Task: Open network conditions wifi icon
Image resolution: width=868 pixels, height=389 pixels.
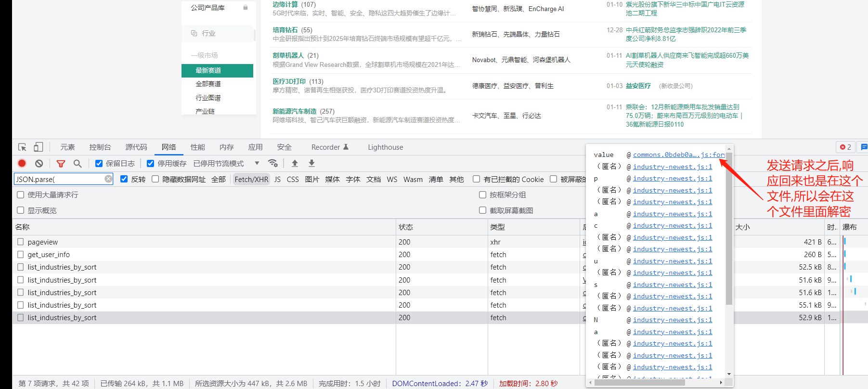Action: click(x=273, y=163)
